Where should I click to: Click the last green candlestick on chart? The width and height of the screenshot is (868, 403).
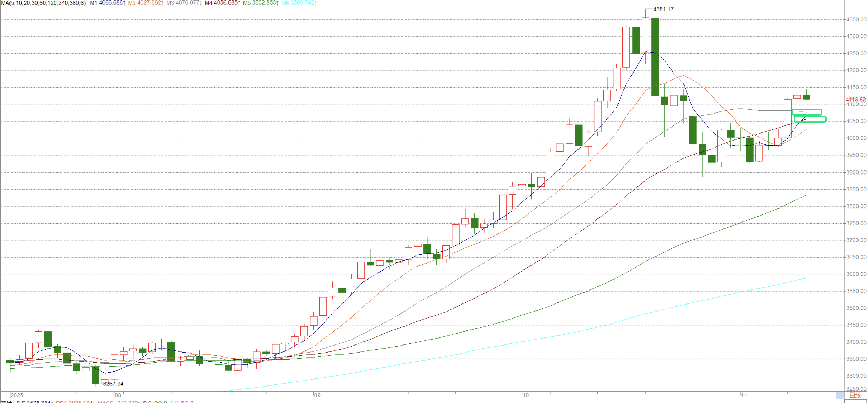click(x=806, y=97)
